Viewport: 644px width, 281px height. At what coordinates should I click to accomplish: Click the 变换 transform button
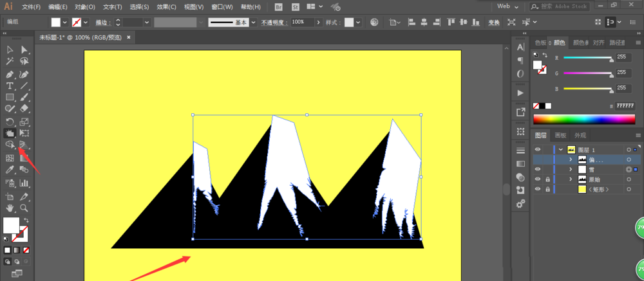click(494, 23)
